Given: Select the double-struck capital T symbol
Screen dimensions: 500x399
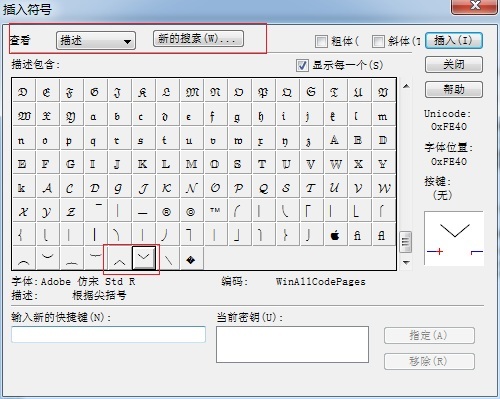Looking at the screenshot, I should [x=262, y=164].
